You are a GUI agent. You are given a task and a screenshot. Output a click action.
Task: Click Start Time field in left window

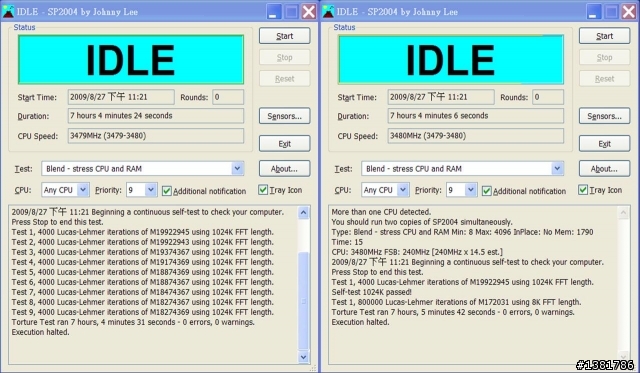coord(121,97)
